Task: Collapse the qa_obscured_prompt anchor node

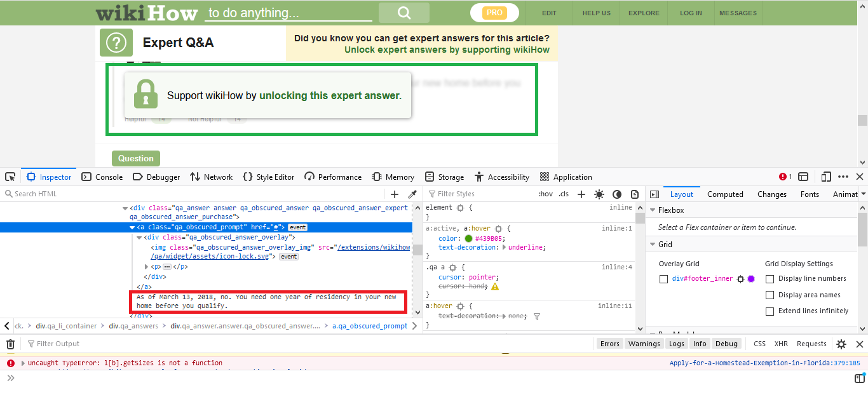Action: coord(132,227)
